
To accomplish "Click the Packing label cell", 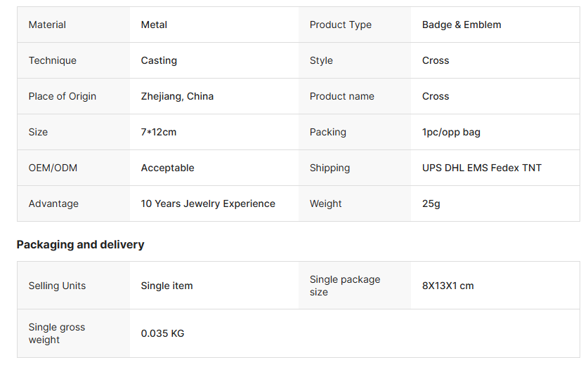I will (x=327, y=132).
